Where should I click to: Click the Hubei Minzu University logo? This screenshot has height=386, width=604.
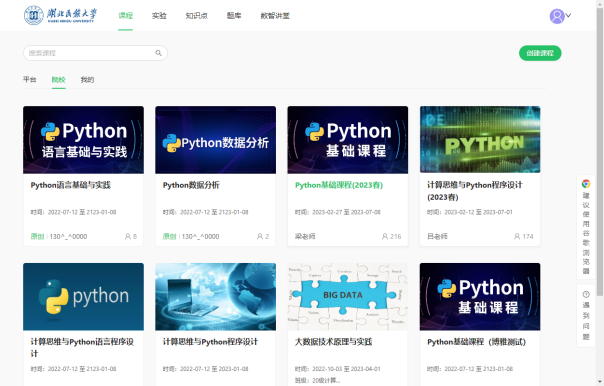pos(60,15)
